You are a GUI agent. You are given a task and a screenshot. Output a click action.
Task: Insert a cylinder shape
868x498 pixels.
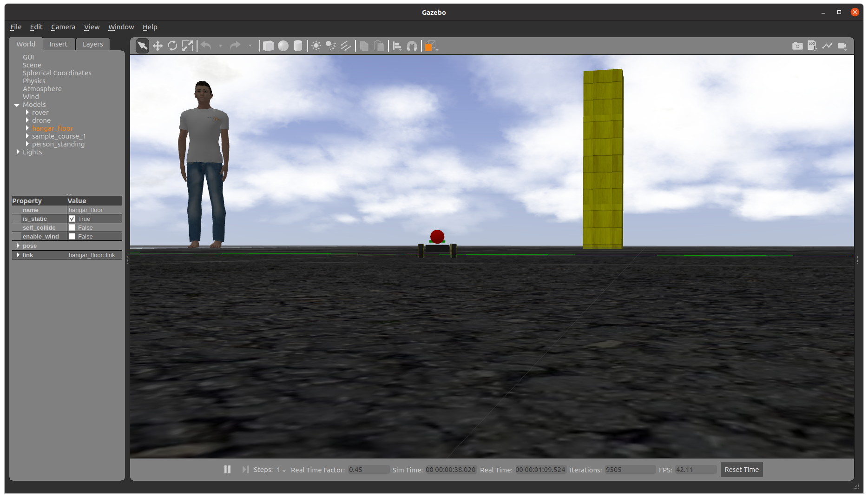pyautogui.click(x=298, y=46)
